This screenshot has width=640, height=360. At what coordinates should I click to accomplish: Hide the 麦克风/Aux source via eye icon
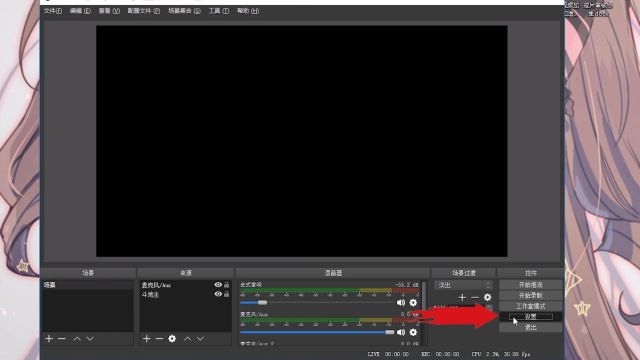coord(218,285)
